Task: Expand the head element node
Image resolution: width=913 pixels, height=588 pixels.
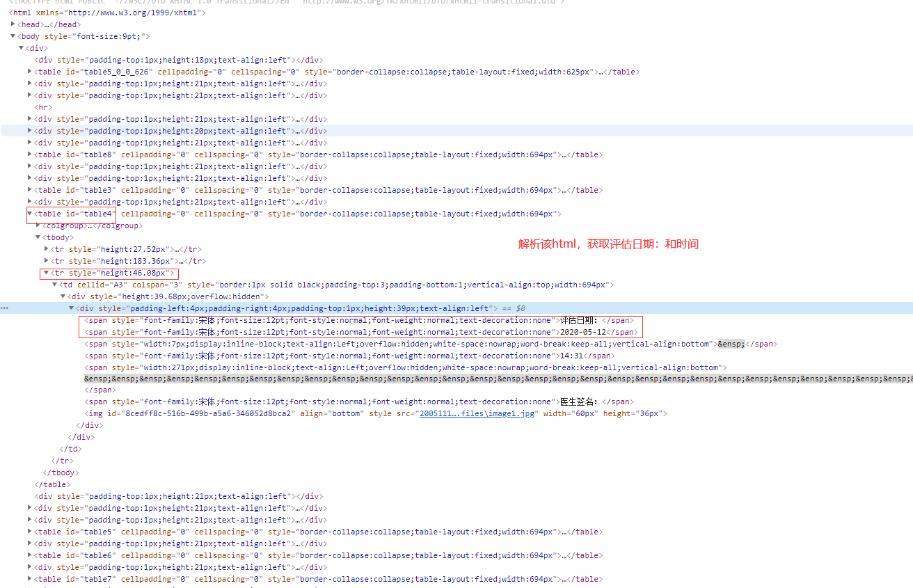Action: (x=13, y=24)
